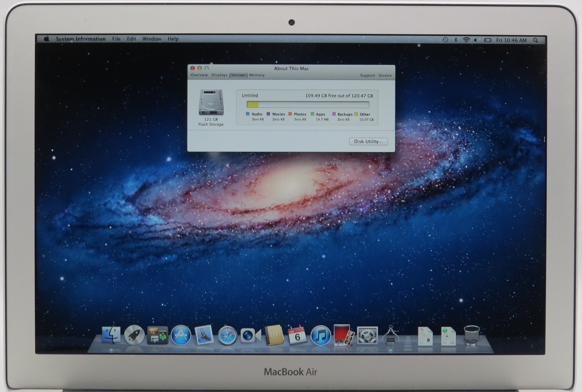The width and height of the screenshot is (582, 392).
Task: Click the Service link
Action: 385,76
